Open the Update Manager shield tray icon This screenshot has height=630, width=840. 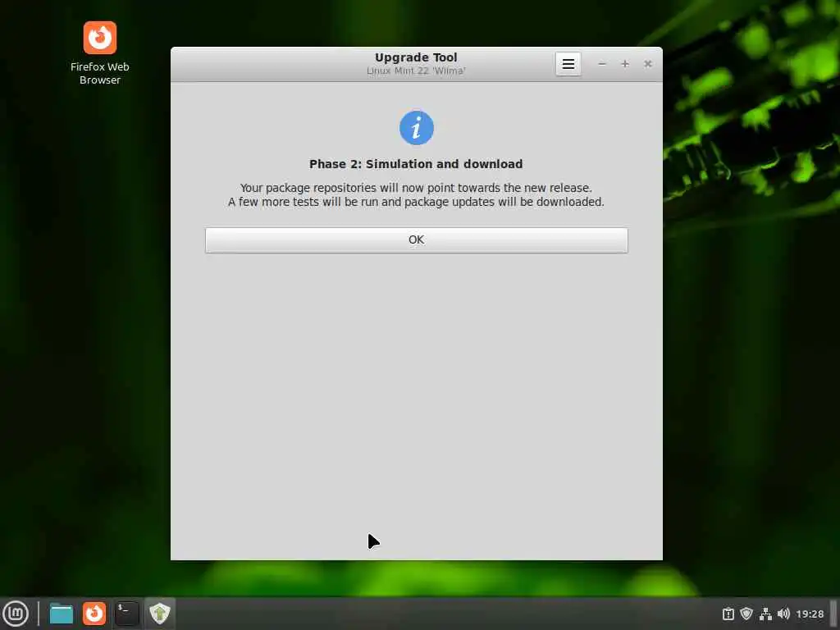pyautogui.click(x=746, y=614)
